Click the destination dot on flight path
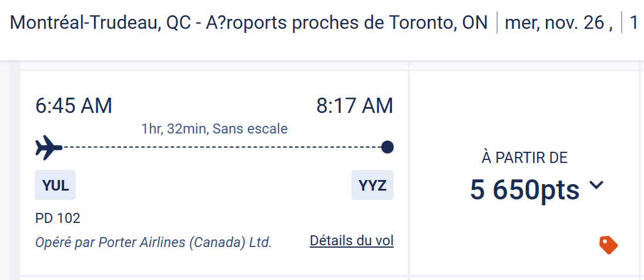Viewport: 644px width, 280px height. pos(387,147)
